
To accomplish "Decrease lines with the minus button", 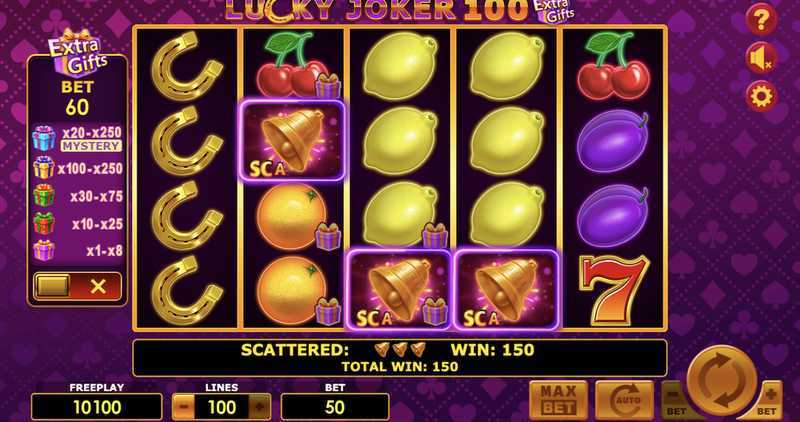I will pyautogui.click(x=184, y=407).
